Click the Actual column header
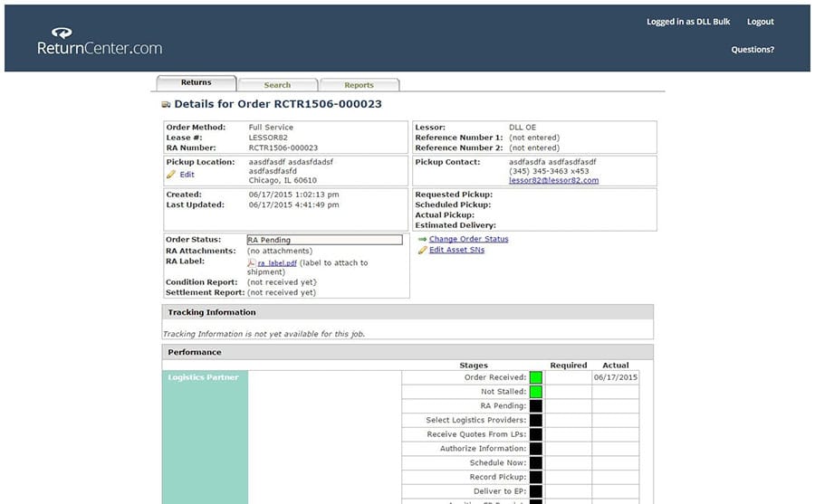This screenshot has width=815, height=504. [x=616, y=366]
